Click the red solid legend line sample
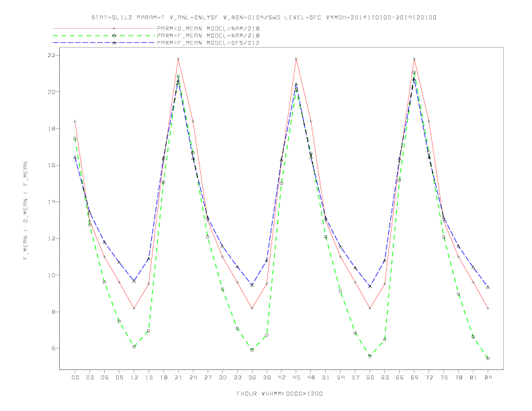Viewport: 532px width, 411px height. (104, 28)
